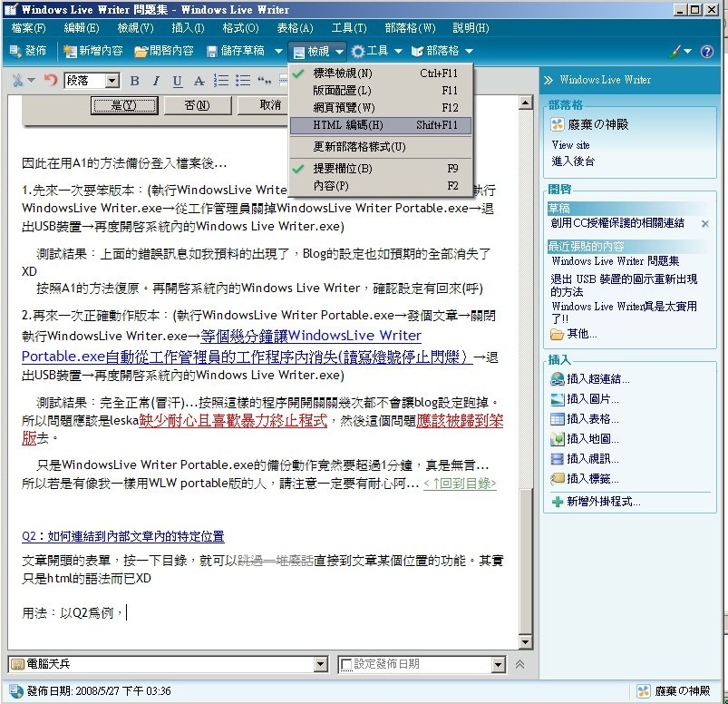The height and width of the screenshot is (704, 728).
Task: Toggle bold formatting
Action: click(135, 81)
